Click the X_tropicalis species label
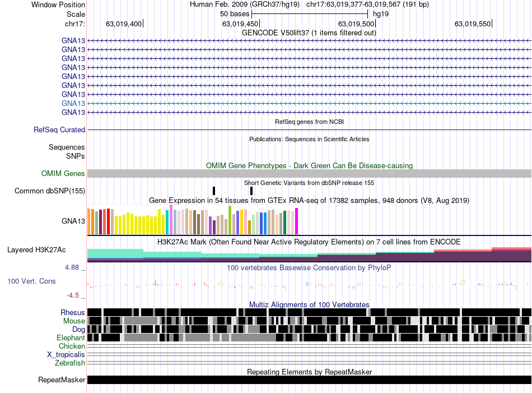 click(66, 355)
